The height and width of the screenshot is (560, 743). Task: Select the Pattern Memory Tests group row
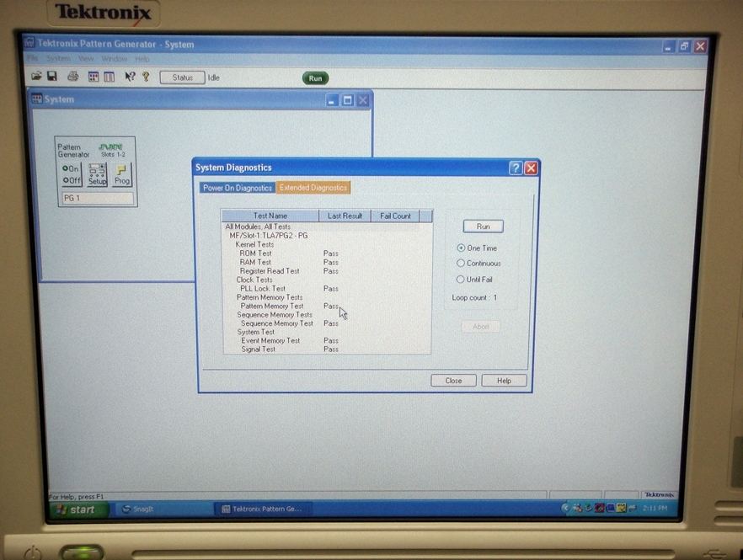click(x=327, y=297)
